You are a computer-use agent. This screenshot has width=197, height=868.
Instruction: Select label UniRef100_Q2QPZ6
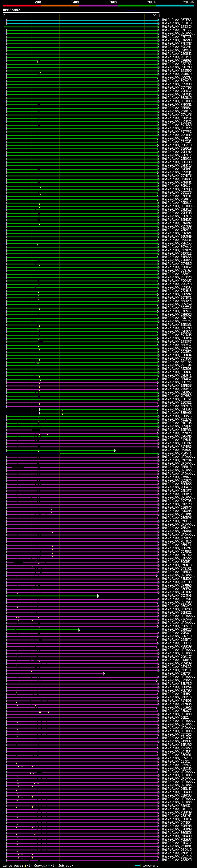pos(176,416)
